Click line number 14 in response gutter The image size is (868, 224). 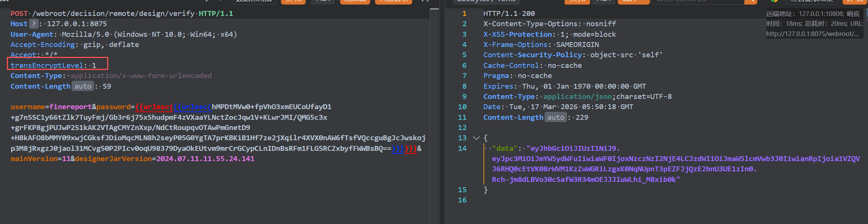tap(462, 149)
